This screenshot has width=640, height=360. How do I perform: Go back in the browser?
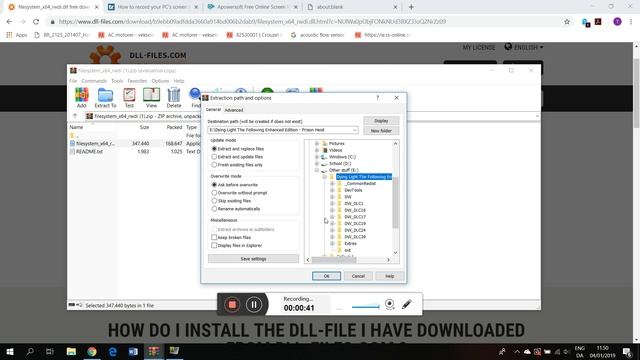tap(9, 22)
